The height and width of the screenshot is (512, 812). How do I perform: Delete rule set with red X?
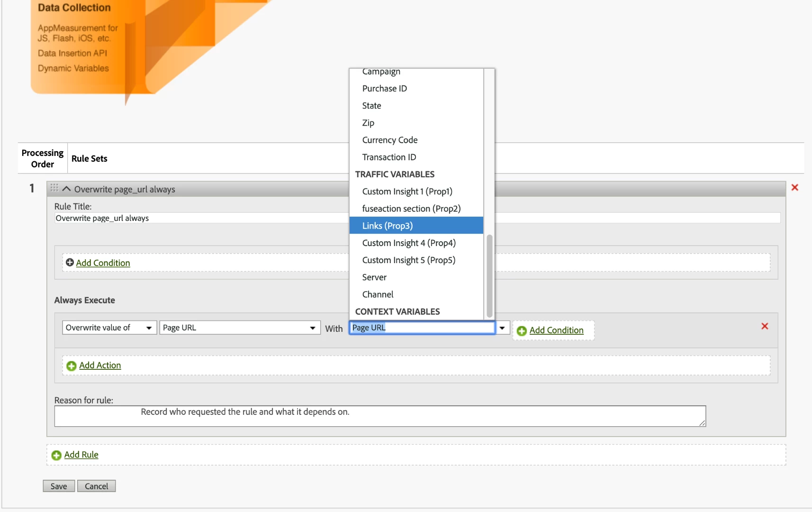click(794, 187)
